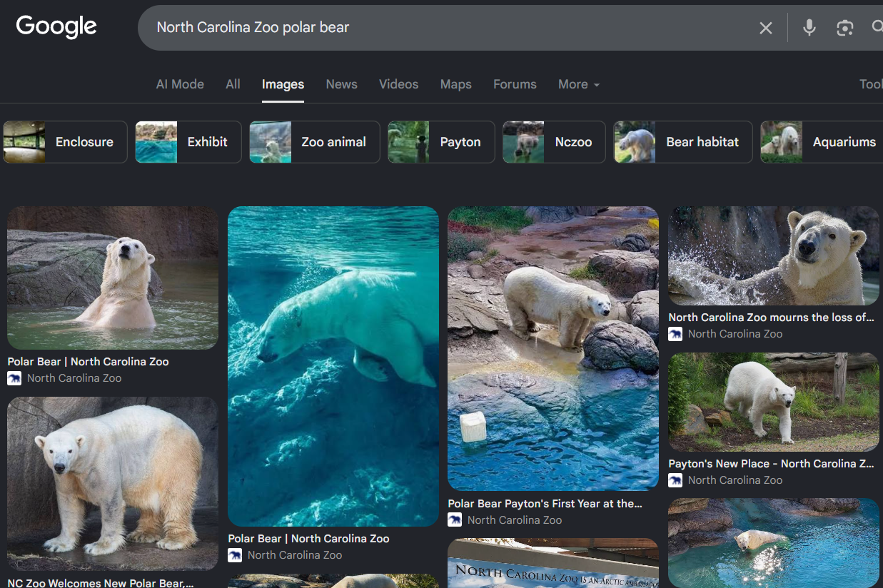Click zoo favicon under 'Polar Bear Payton's First Year'
Viewport: 883px width, 588px height.
[455, 520]
